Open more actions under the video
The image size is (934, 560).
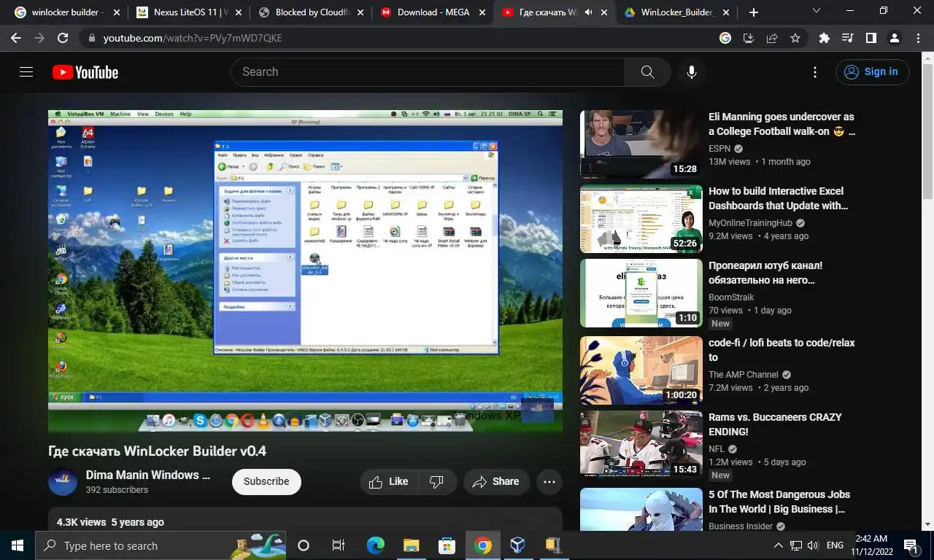(549, 482)
